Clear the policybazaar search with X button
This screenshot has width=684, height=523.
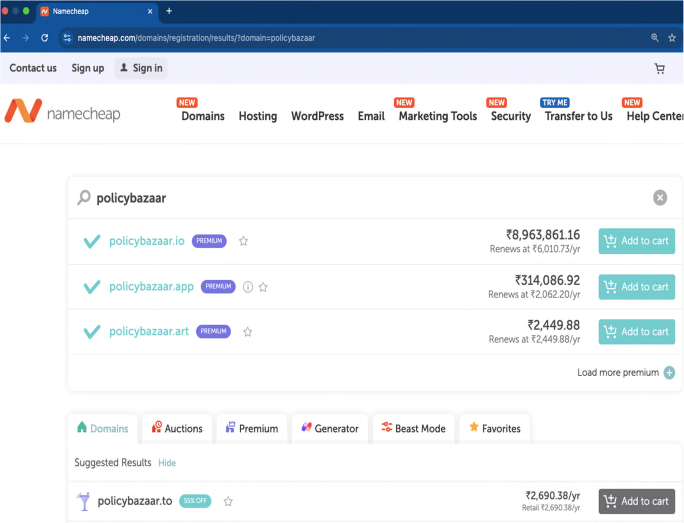(x=660, y=198)
